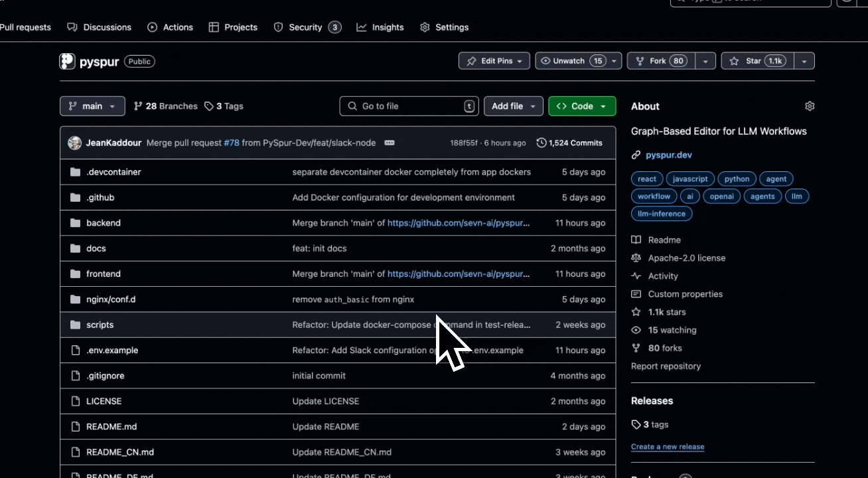Select the llm-inference topic tag
The width and height of the screenshot is (868, 478).
(662, 214)
